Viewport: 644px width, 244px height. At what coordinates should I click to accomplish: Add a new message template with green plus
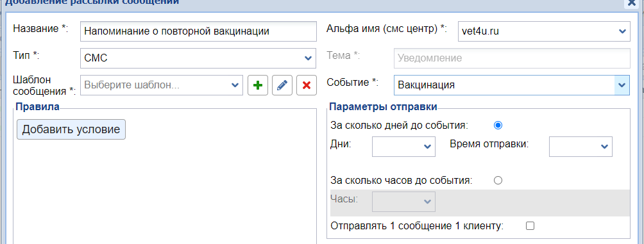(x=257, y=85)
